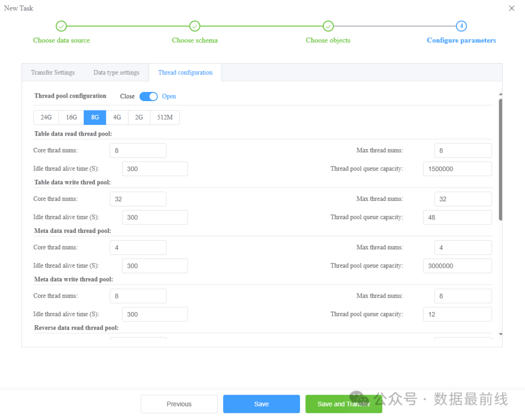Screen dimensions: 525x420
Task: Focus Meta data write Idle thread alive time
Action: coord(155,314)
